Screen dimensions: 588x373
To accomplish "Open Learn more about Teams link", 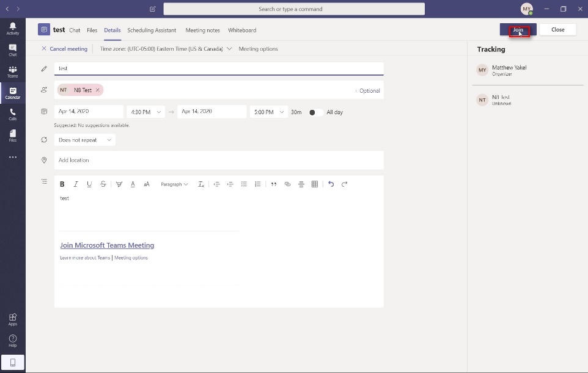I will pos(85,258).
